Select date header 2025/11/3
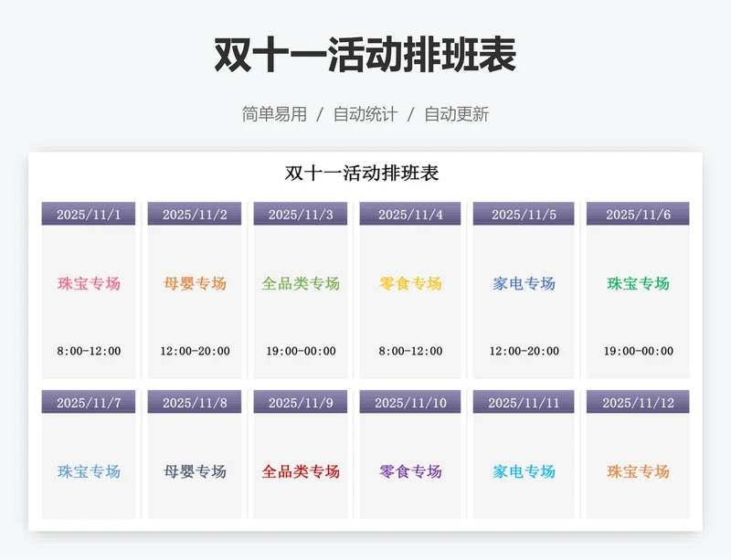The height and width of the screenshot is (560, 731). point(301,214)
